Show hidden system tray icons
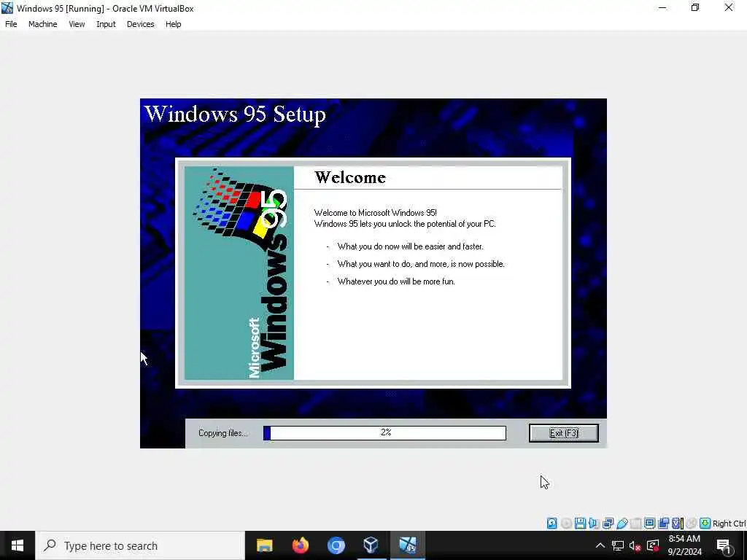Image resolution: width=747 pixels, height=560 pixels. (x=600, y=545)
